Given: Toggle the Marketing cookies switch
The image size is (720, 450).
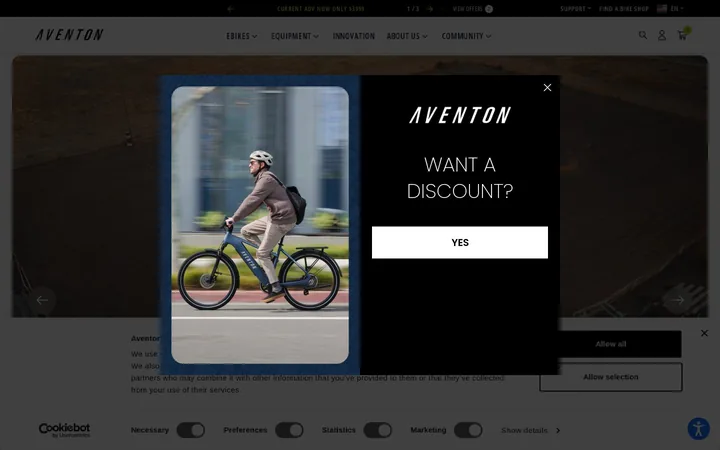Looking at the screenshot, I should tap(468, 430).
